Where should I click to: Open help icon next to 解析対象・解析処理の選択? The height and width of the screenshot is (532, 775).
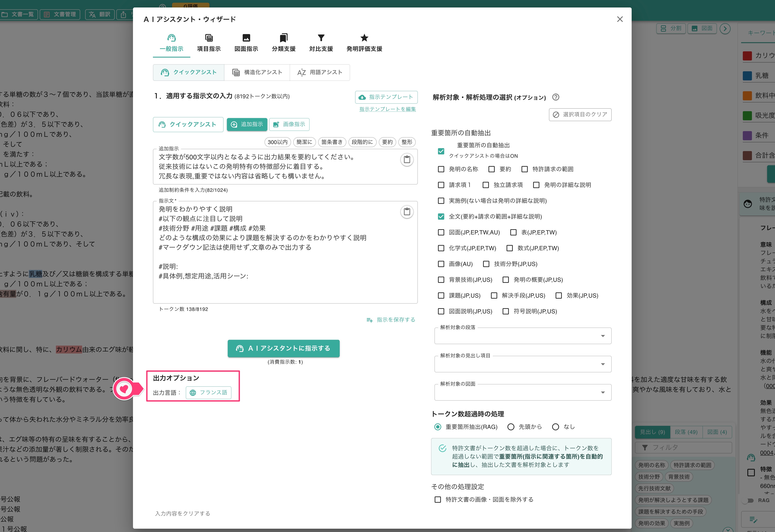point(556,97)
